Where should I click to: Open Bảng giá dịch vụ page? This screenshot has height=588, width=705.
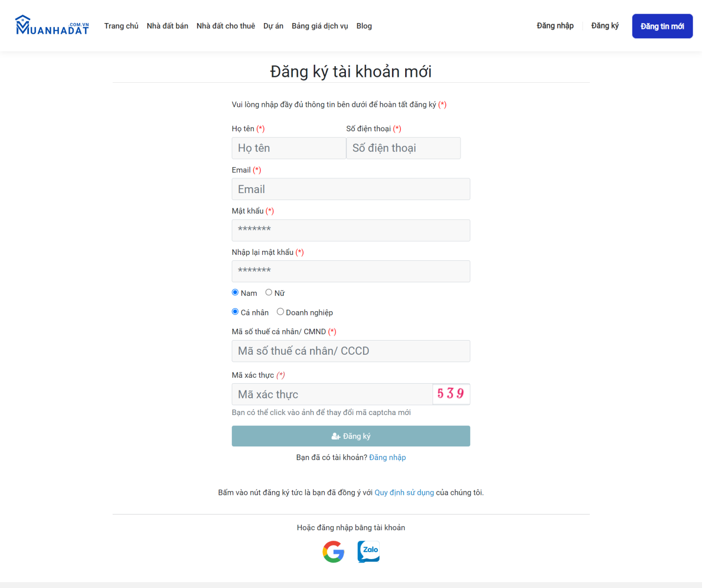pyautogui.click(x=319, y=26)
